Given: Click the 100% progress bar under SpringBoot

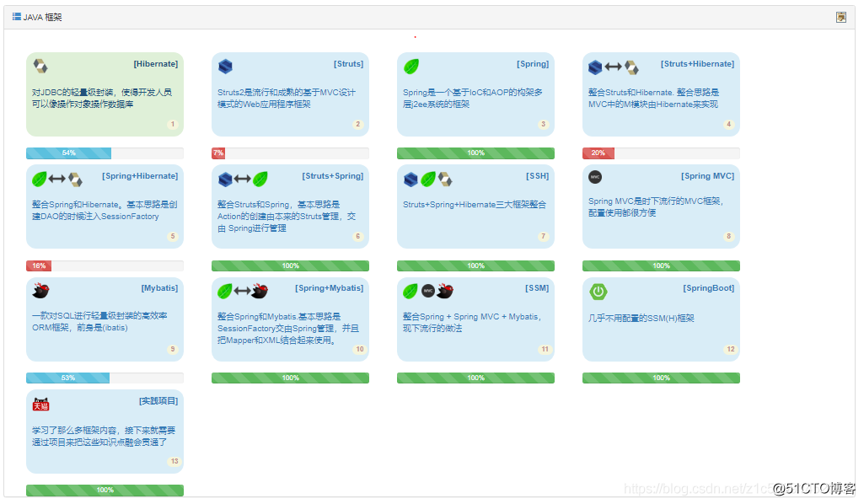Looking at the screenshot, I should [x=661, y=378].
